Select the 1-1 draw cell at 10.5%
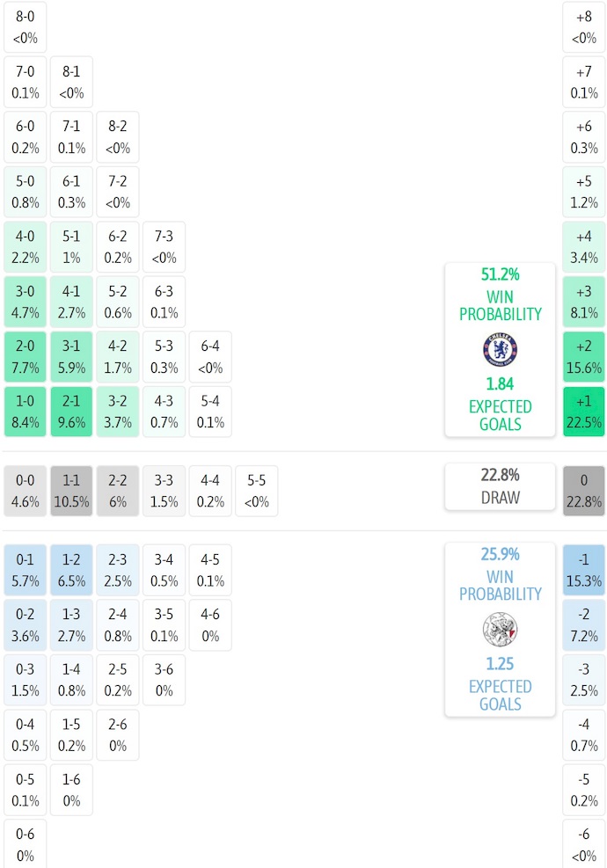The height and width of the screenshot is (868, 607). pyautogui.click(x=71, y=491)
